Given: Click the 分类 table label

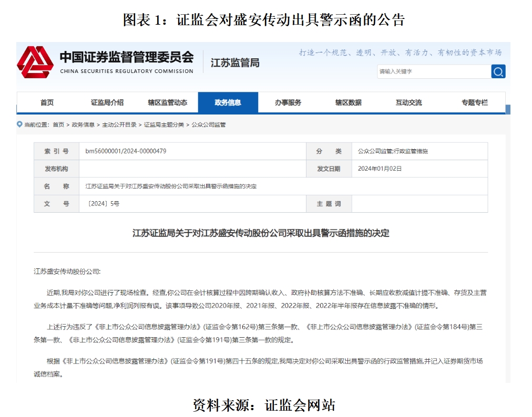Looking at the screenshot, I should tap(329, 151).
